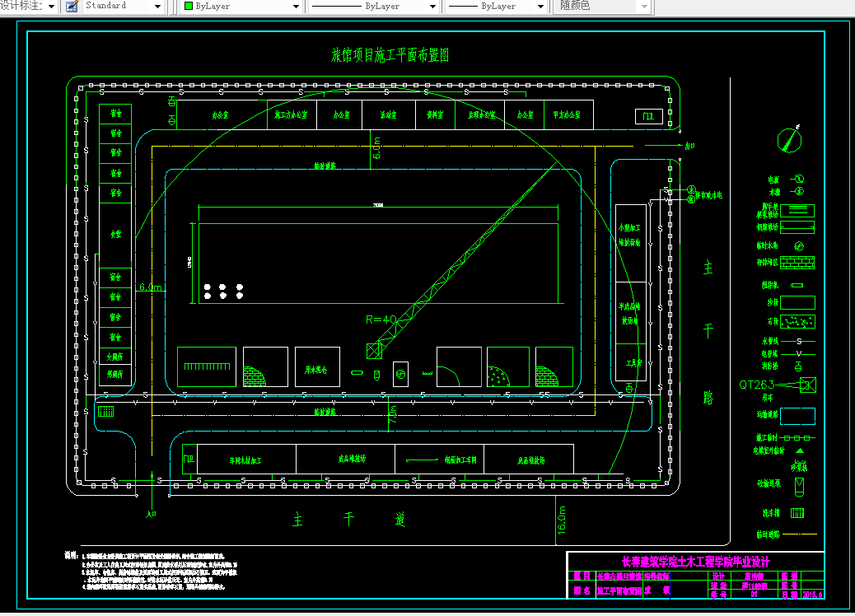Select the R=40 crane radius text

click(381, 320)
